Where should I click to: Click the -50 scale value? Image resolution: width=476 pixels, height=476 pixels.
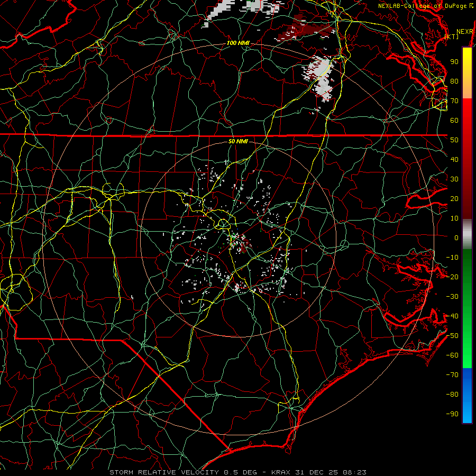pos(452,336)
